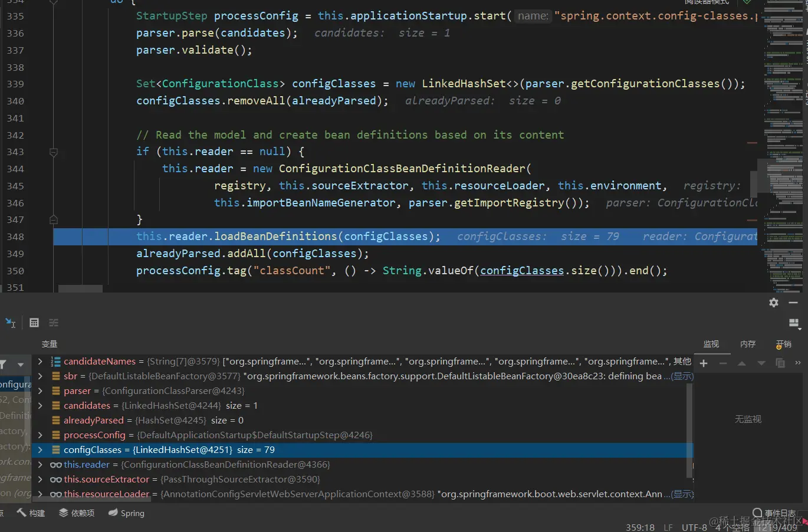808x532 pixels.
Task: Click the object icon beside sbr
Action: 56,376
